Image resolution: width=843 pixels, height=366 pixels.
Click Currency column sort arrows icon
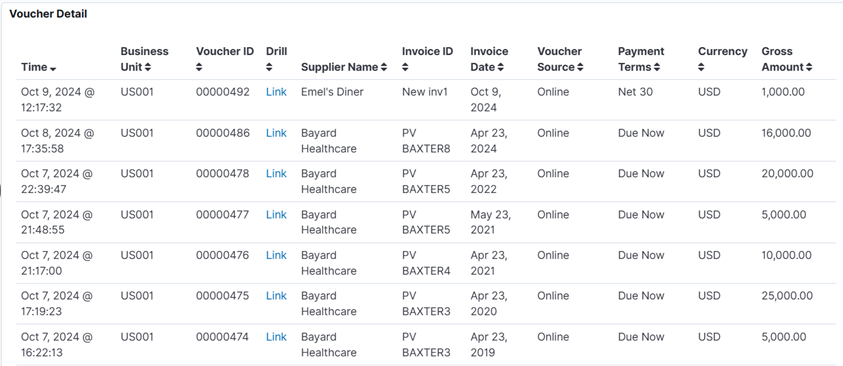[x=702, y=68]
